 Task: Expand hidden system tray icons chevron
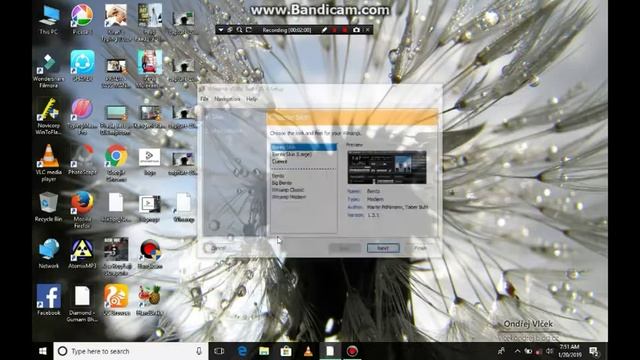coord(517,351)
